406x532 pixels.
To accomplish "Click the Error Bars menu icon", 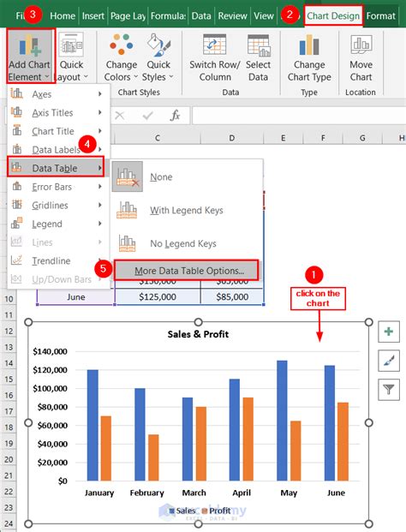I will [16, 186].
